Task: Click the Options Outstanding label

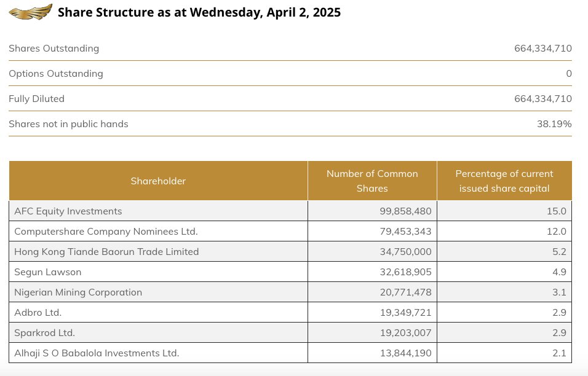Action: 56,73
